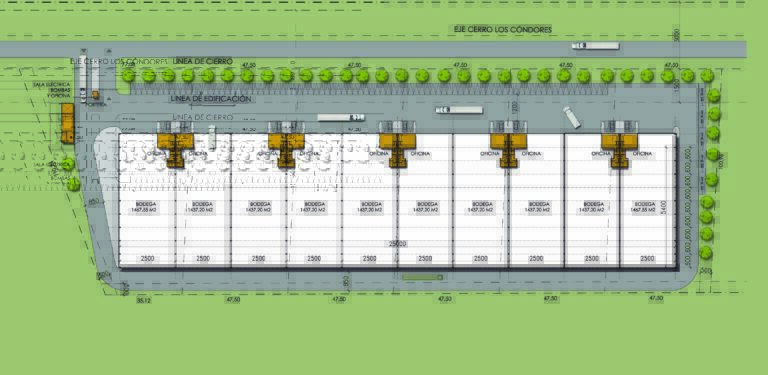The height and width of the screenshot is (375, 768).
Task: Select the first tree in the top tree row
Action: (128, 75)
